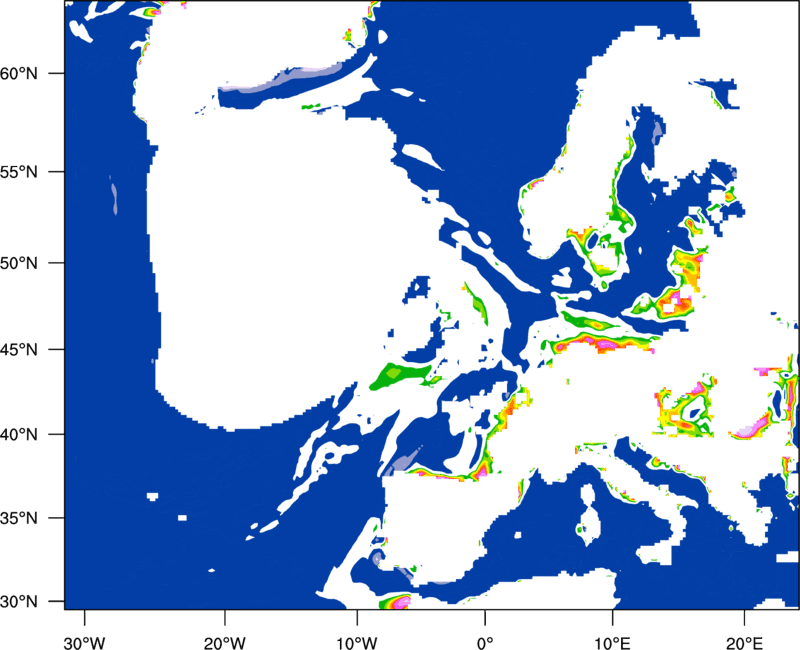
Task: Select the pink-green patch on the bottom edge near 7°W
Action: coord(395,602)
